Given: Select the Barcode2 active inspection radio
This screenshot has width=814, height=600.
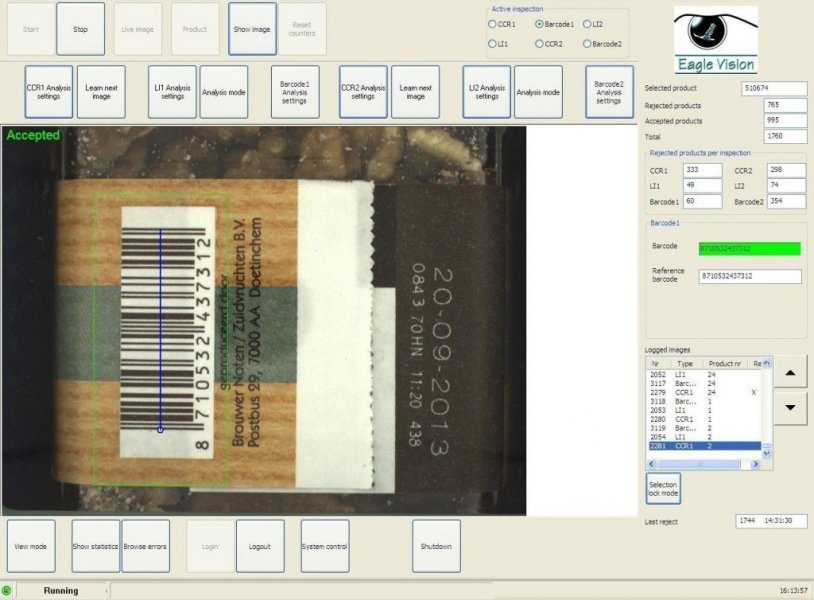Looking at the screenshot, I should click(x=587, y=44).
